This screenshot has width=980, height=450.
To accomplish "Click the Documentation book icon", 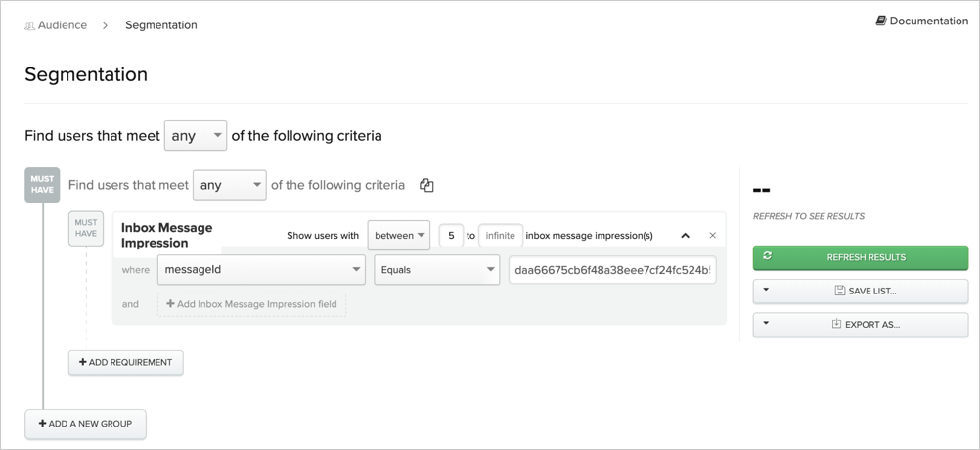I will pyautogui.click(x=881, y=21).
